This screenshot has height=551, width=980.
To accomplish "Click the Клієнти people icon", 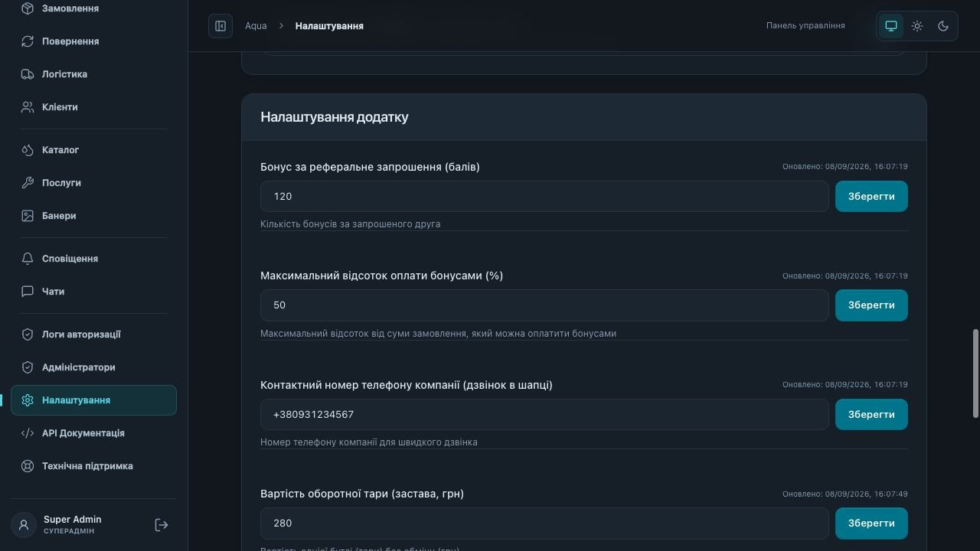I will pyautogui.click(x=28, y=107).
